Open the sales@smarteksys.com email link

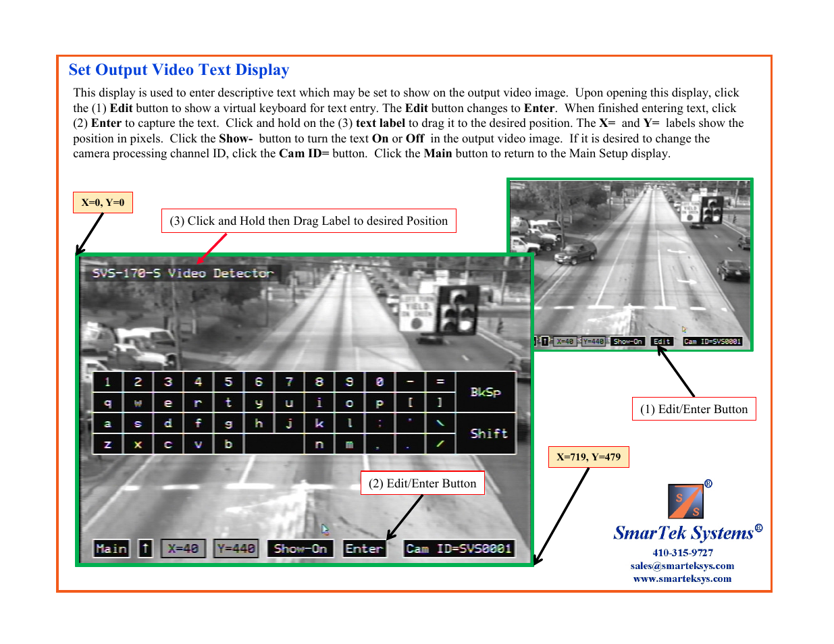(x=682, y=566)
